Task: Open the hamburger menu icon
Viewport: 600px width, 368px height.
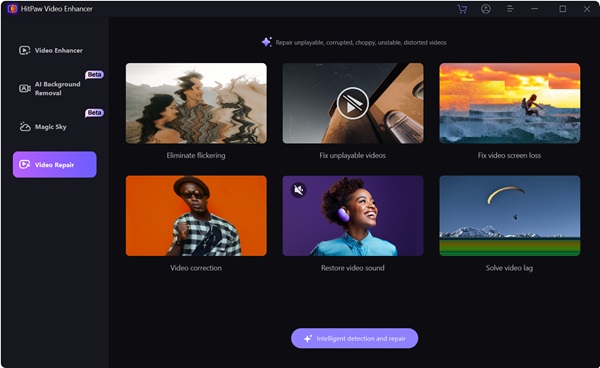Action: [510, 9]
